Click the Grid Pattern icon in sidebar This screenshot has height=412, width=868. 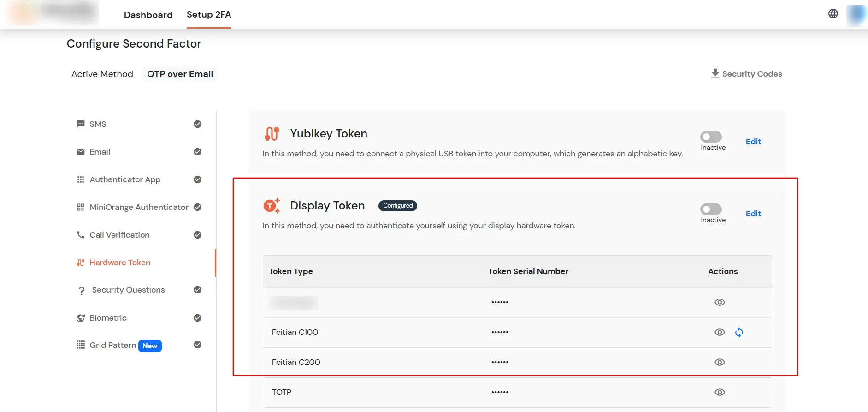pos(81,345)
